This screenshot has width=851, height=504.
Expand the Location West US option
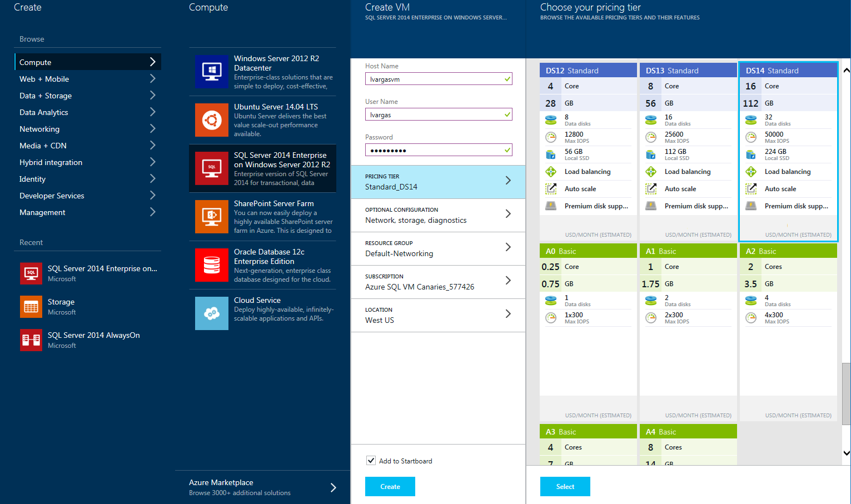pos(438,315)
